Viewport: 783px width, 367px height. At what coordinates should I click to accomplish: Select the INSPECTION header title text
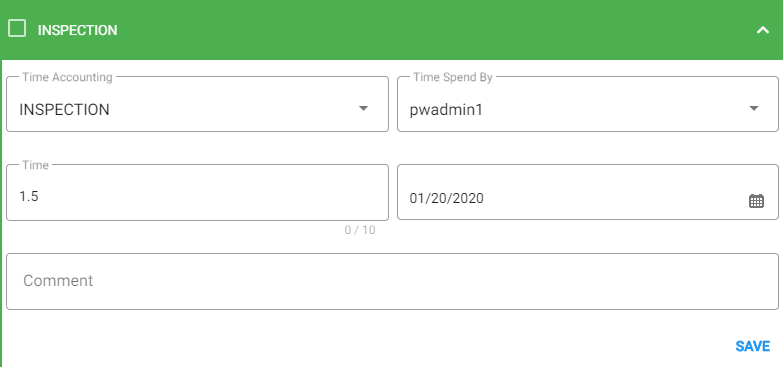point(77,30)
